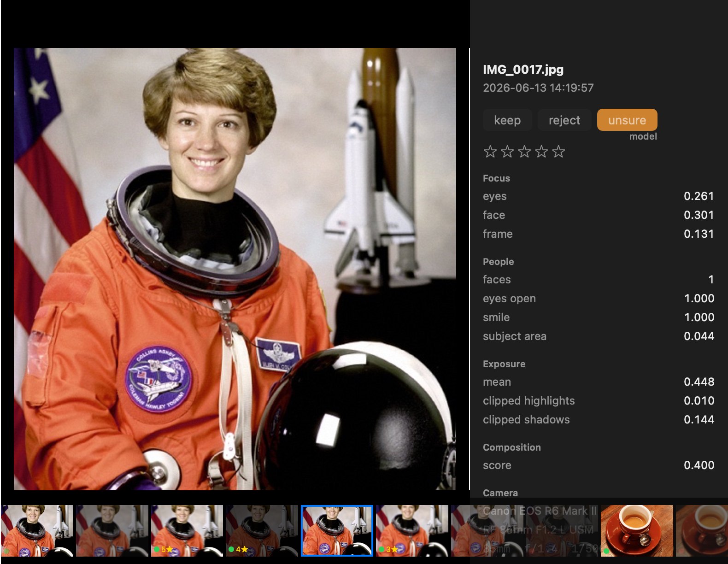Select the clipped shadows value 0.144

click(699, 419)
